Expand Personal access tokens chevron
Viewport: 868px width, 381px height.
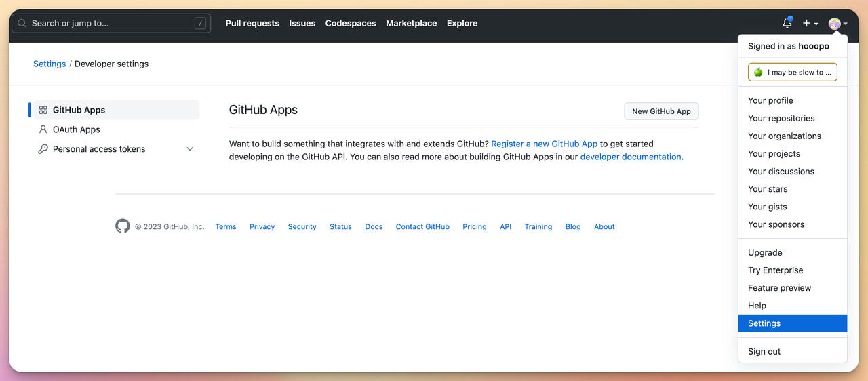point(190,149)
